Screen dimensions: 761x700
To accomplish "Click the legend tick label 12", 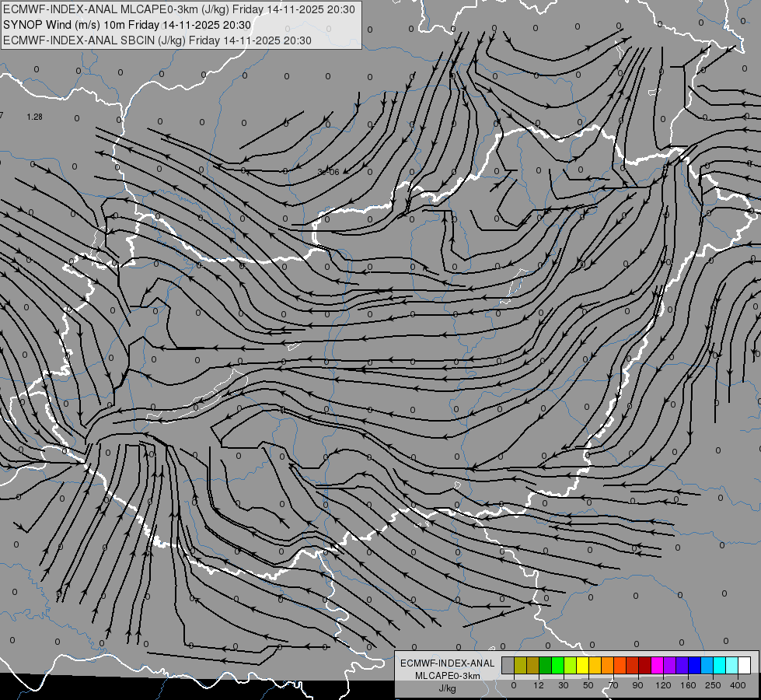I will 539,685.
